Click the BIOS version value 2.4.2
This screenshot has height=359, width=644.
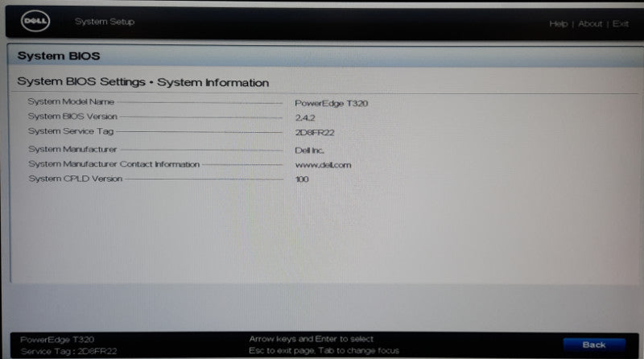pos(305,118)
